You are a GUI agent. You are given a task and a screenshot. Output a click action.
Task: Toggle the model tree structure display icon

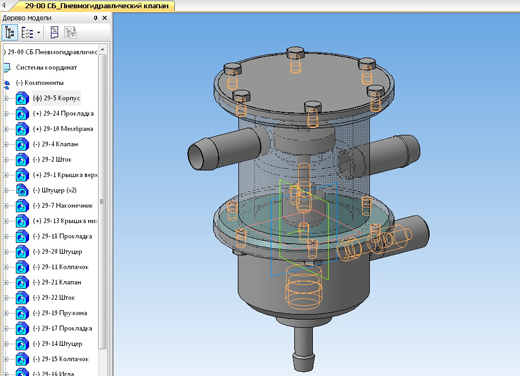pos(10,33)
